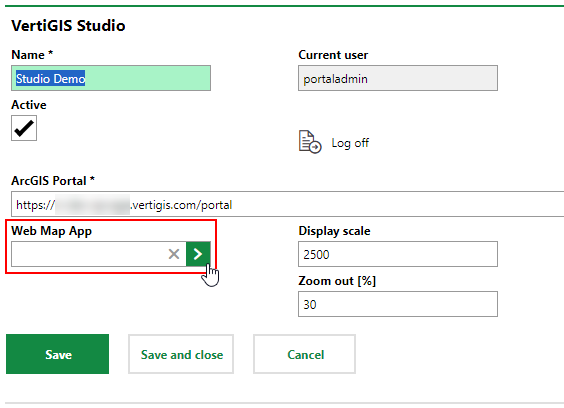Open Web Map App selection with green arrow
This screenshot has height=408, width=564.
[x=198, y=254]
